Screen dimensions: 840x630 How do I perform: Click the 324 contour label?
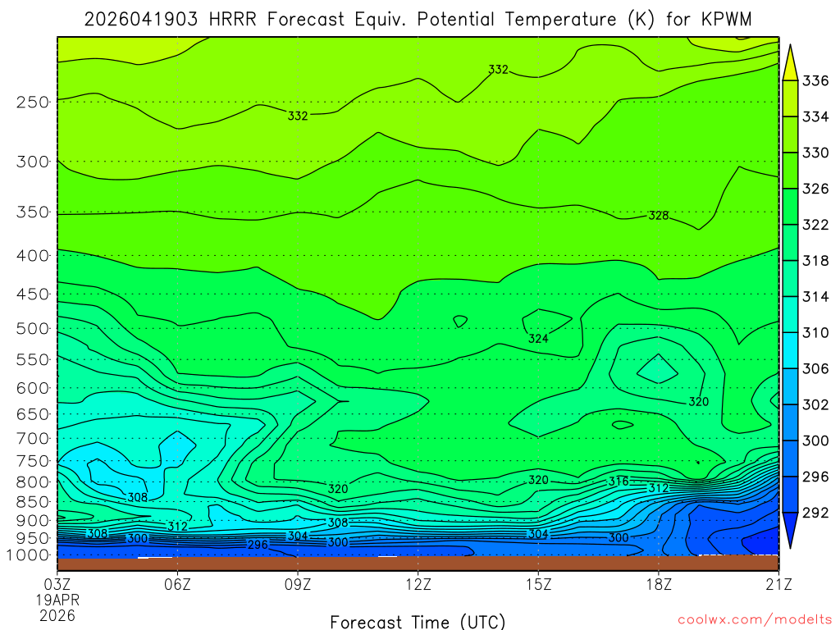pos(538,339)
